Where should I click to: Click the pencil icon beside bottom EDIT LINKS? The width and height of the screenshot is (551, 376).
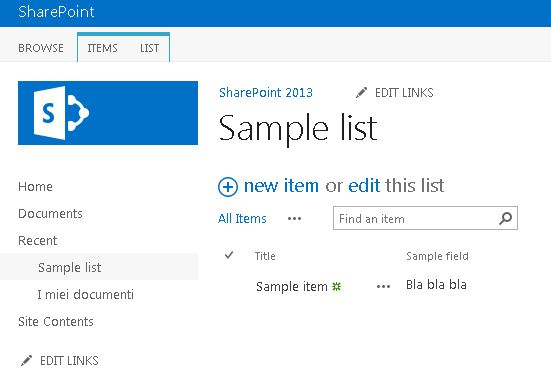coord(26,361)
